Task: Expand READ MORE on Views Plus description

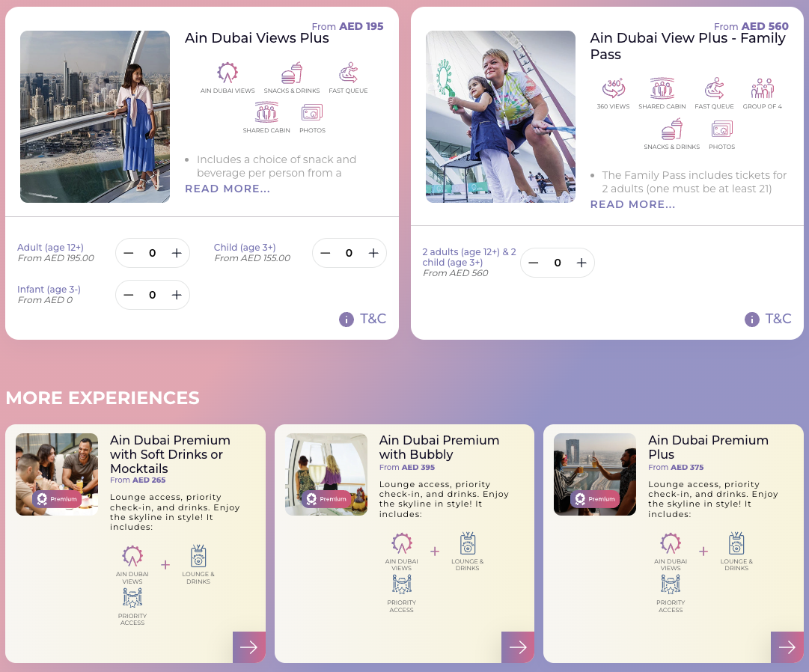Action: point(228,189)
